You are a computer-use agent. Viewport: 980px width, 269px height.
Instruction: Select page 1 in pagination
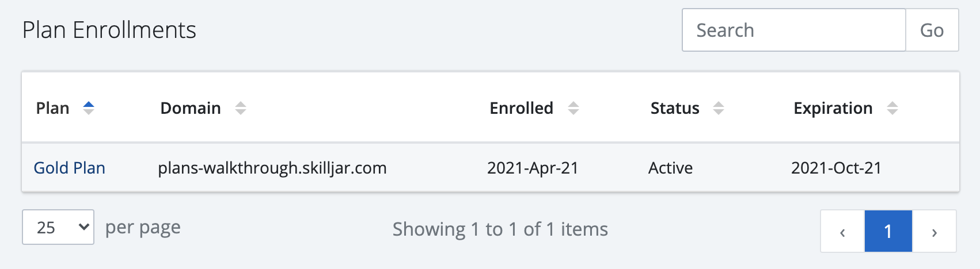(888, 232)
